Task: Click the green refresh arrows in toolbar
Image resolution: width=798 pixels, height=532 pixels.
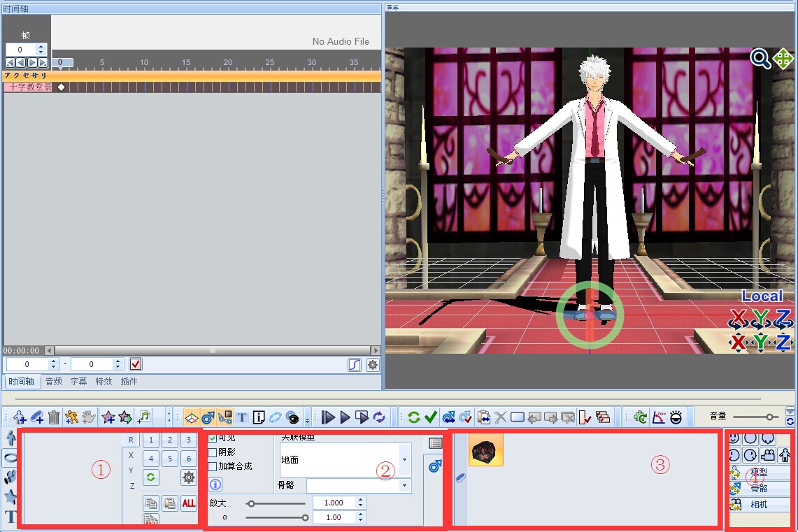Action: (414, 417)
